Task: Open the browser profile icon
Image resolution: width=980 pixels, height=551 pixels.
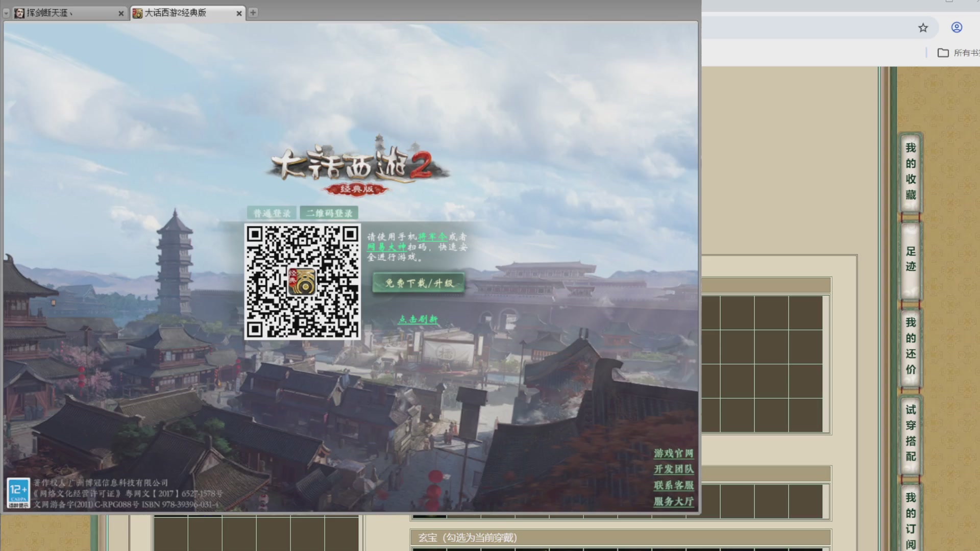Action: click(957, 28)
